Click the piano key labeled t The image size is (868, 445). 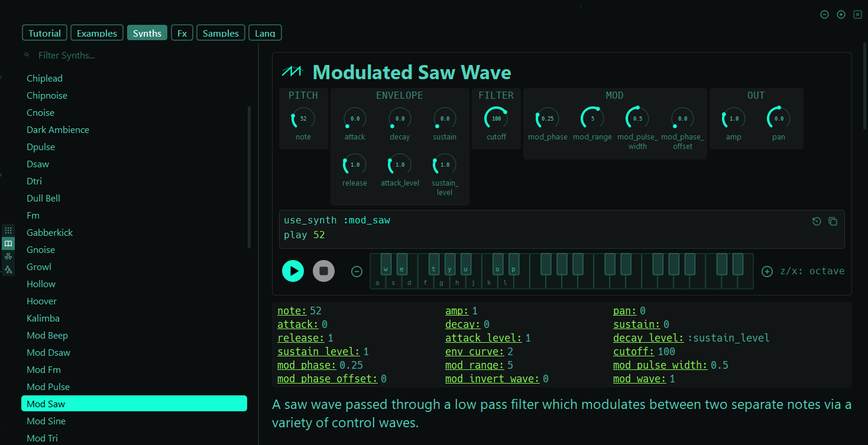pos(433,264)
